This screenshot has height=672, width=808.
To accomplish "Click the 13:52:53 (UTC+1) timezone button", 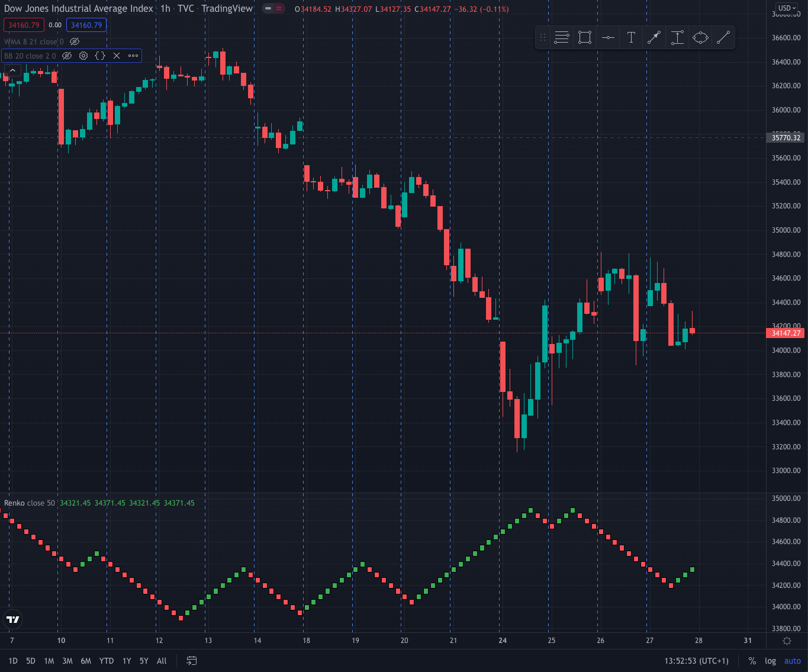I will pyautogui.click(x=696, y=661).
